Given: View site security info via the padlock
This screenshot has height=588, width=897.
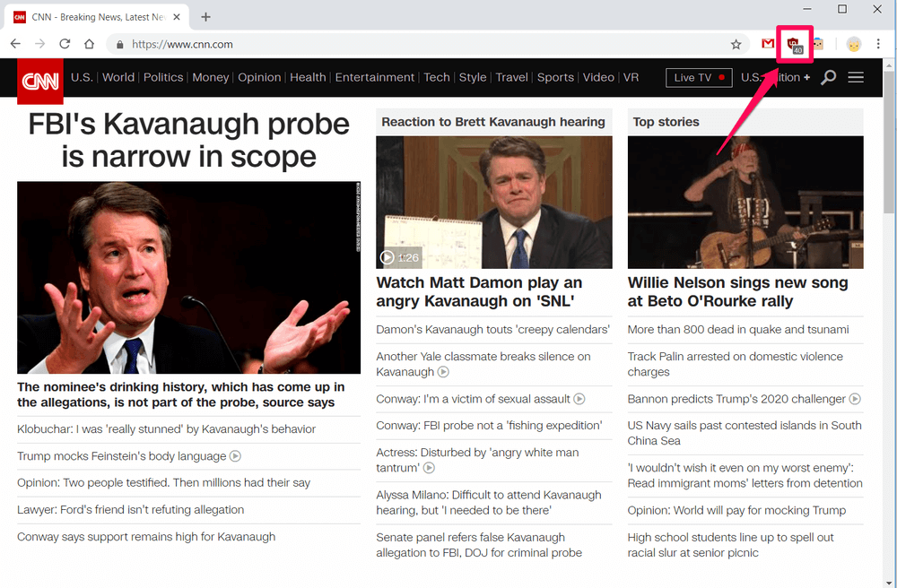Looking at the screenshot, I should [x=119, y=45].
